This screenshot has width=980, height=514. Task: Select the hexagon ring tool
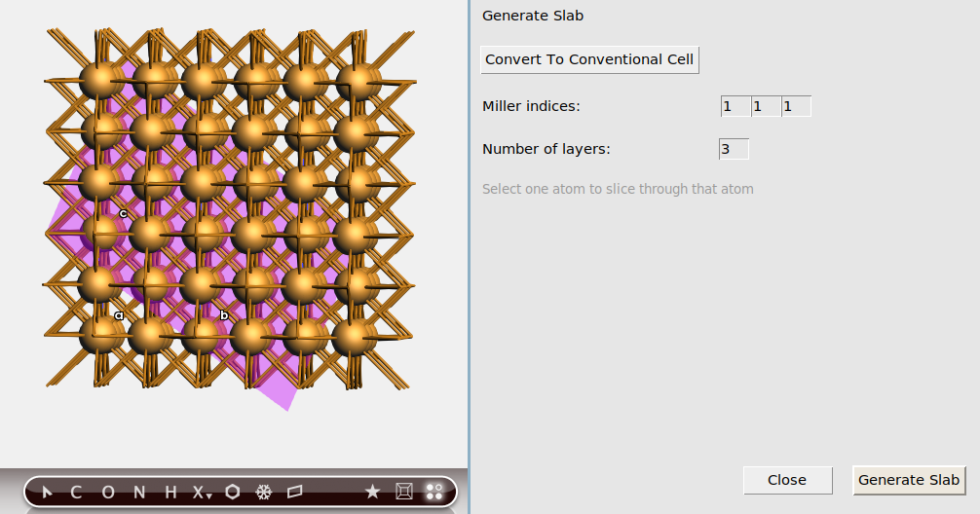pos(232,493)
